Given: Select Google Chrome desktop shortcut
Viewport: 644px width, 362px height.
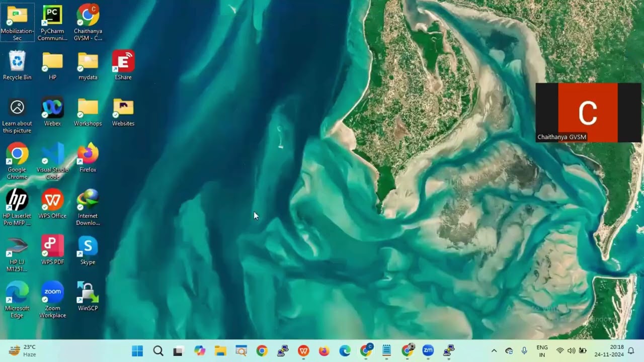Looking at the screenshot, I should [17, 161].
